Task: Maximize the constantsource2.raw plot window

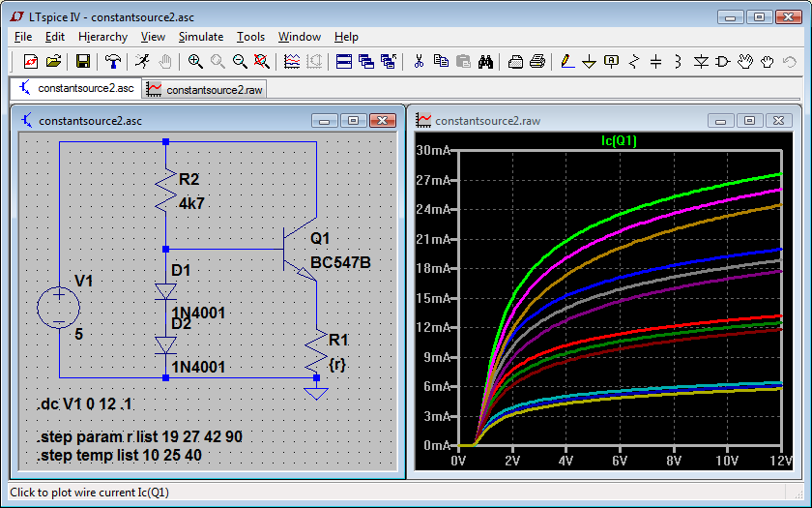Action: (749, 120)
